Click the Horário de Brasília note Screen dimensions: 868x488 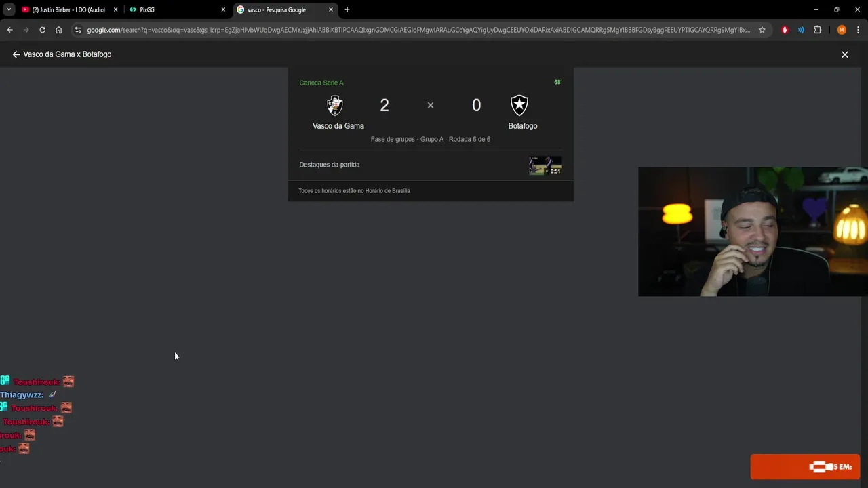(354, 191)
